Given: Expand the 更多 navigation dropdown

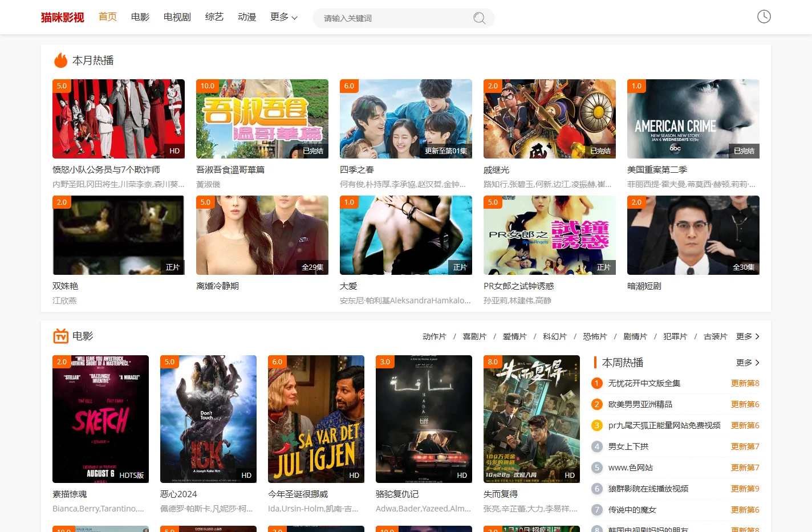Looking at the screenshot, I should [283, 17].
